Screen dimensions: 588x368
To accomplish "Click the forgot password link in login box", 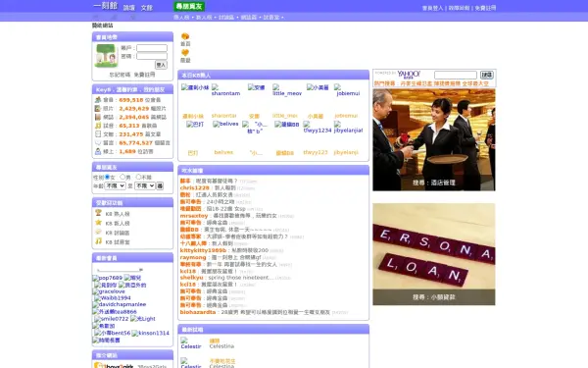I will [x=120, y=75].
